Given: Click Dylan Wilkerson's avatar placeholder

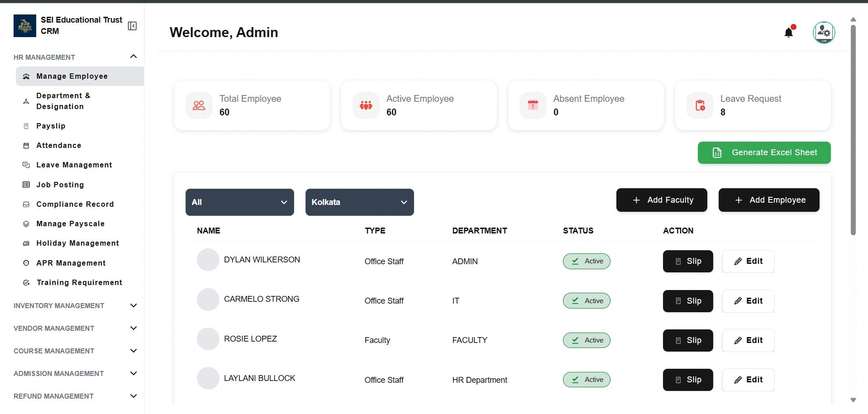Looking at the screenshot, I should pos(208,260).
